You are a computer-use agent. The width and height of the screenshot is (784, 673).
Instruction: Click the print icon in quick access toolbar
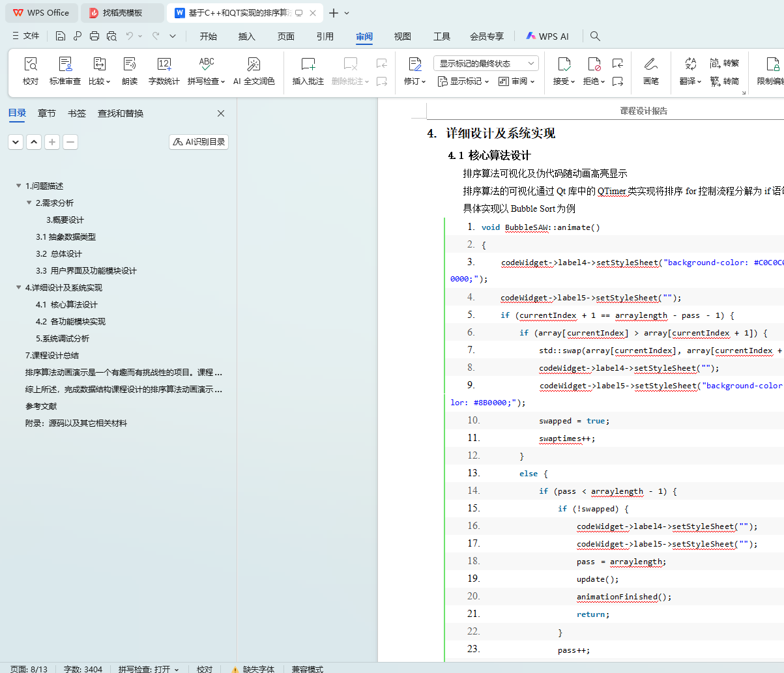(94, 36)
